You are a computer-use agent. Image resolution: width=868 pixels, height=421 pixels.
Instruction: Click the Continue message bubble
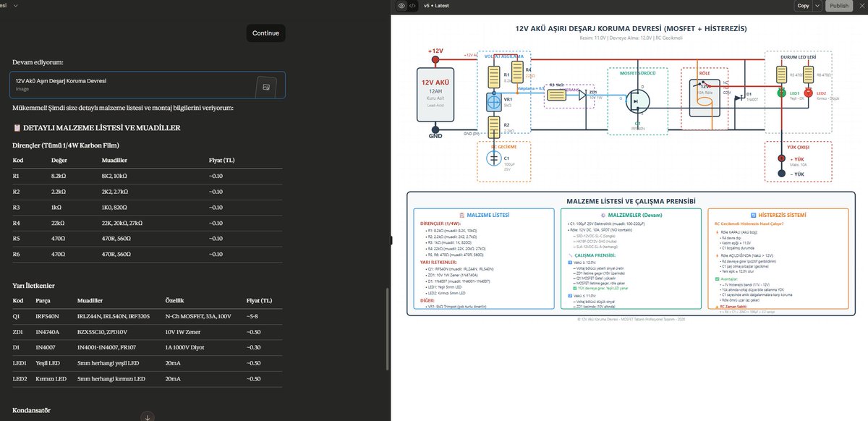click(265, 33)
